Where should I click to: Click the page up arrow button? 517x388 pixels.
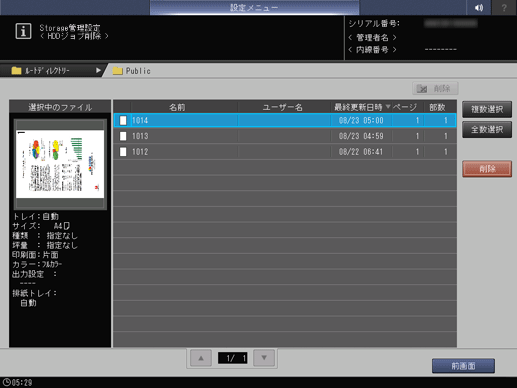pos(201,358)
